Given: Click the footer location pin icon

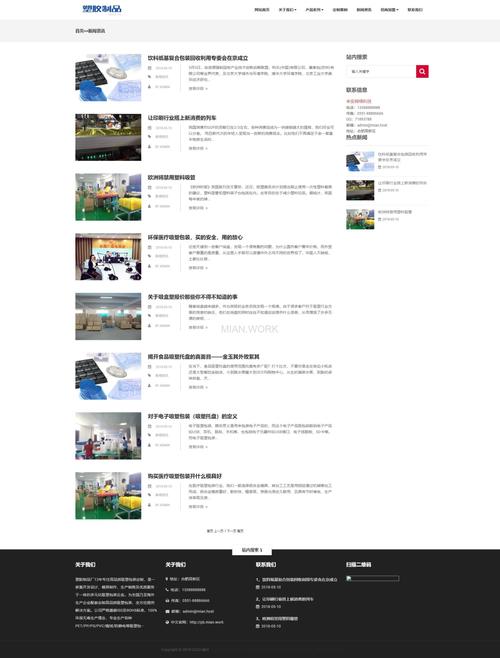Looking at the screenshot, I should 167,579.
